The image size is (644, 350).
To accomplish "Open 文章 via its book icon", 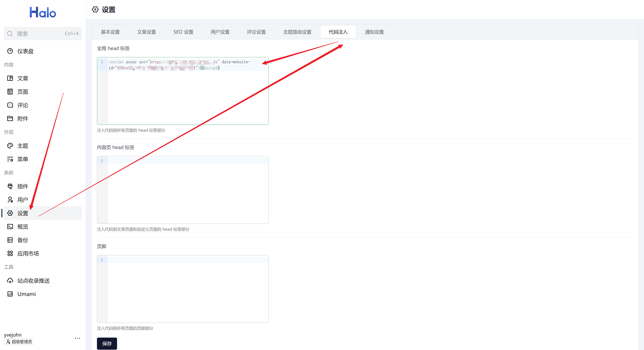I will point(10,78).
